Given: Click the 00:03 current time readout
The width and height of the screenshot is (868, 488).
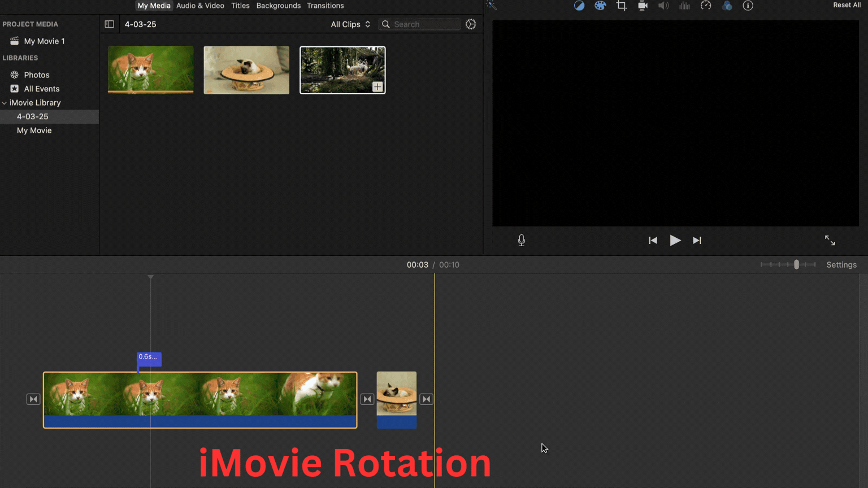Looking at the screenshot, I should click(x=418, y=265).
